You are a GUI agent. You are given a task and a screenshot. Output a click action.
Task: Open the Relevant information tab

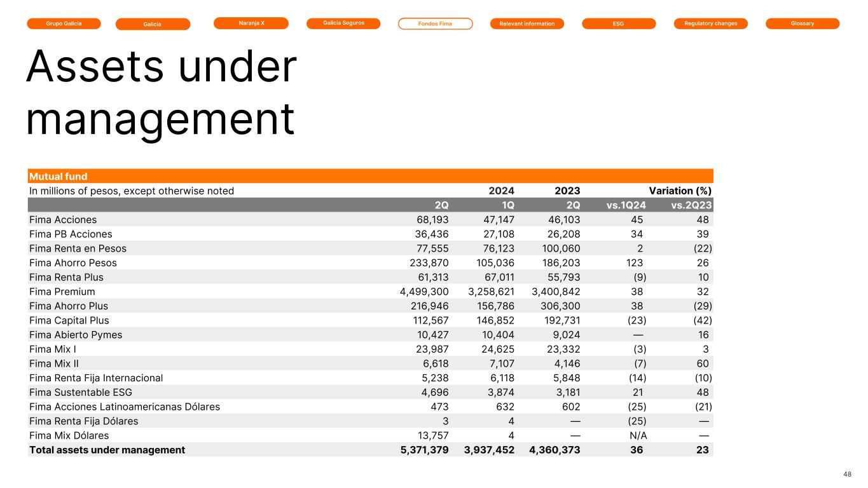(527, 24)
